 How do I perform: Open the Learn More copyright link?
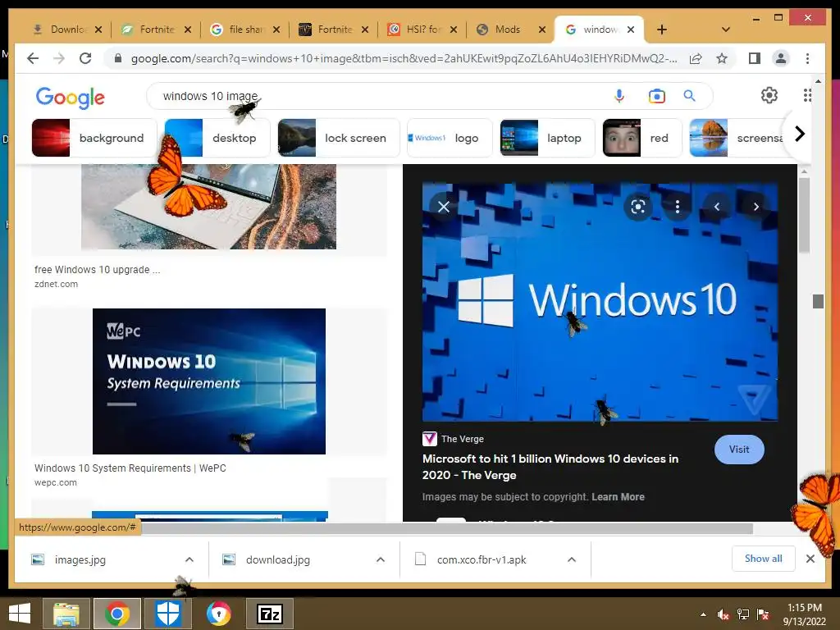pos(618,496)
